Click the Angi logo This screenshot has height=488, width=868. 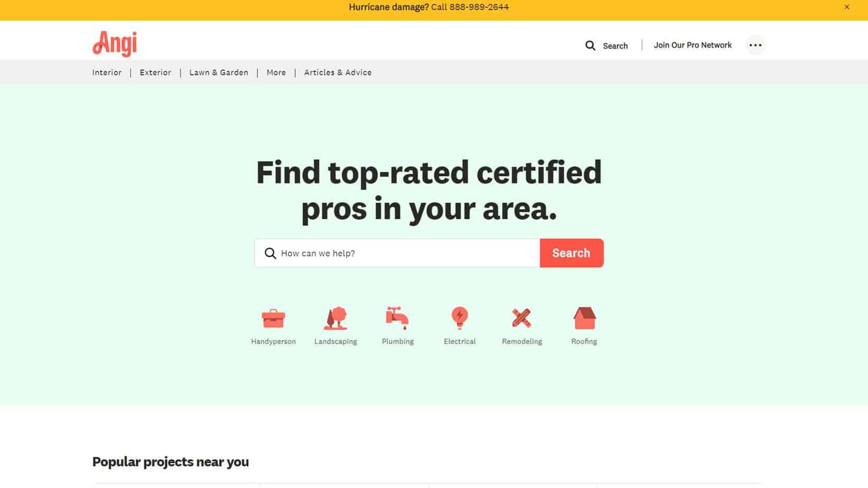(115, 43)
